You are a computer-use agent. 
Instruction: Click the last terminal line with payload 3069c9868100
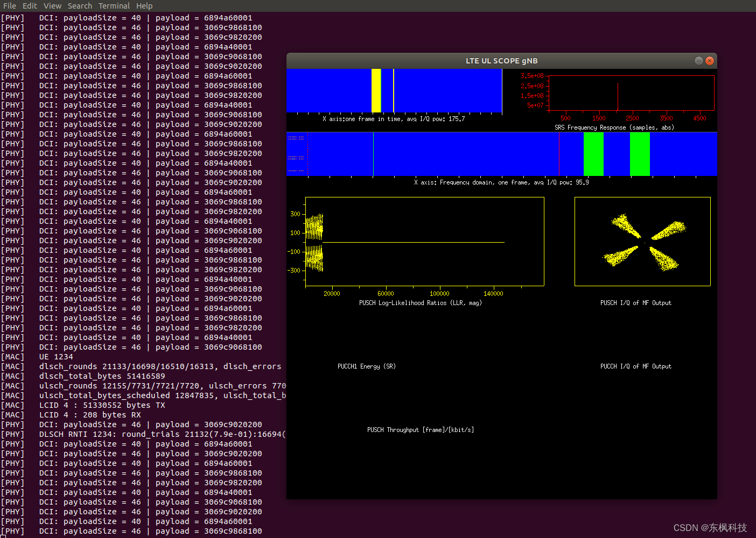[131, 531]
